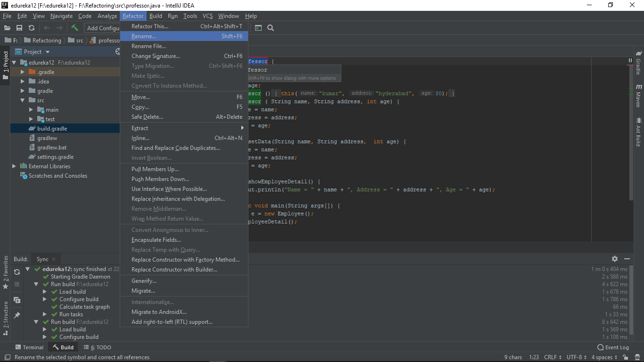Open file using the toolbar folder icon

tap(7, 28)
